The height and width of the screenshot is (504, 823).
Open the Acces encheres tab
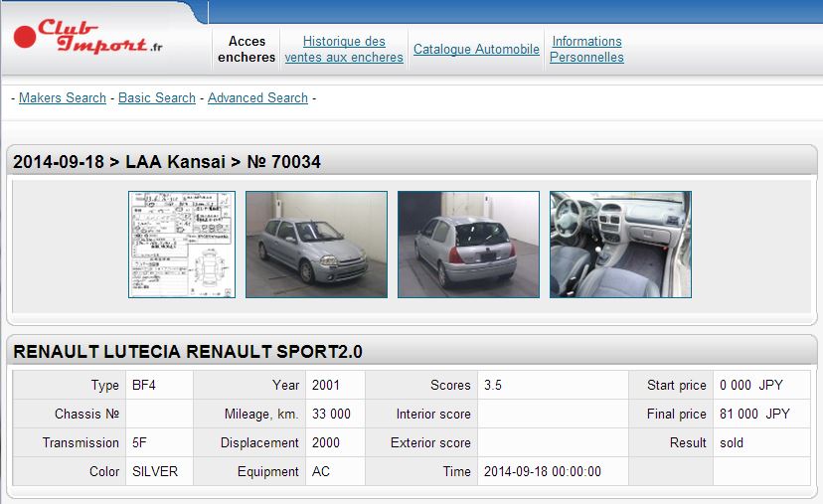[247, 49]
